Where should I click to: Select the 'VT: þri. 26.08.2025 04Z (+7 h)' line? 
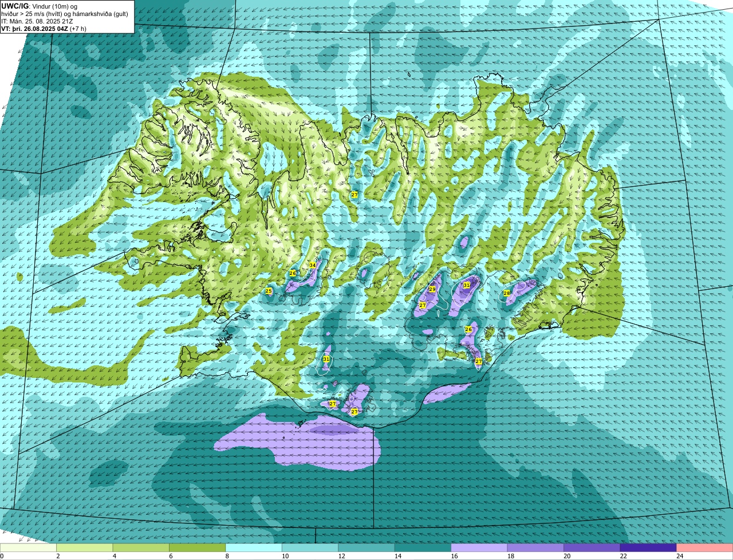44,29
